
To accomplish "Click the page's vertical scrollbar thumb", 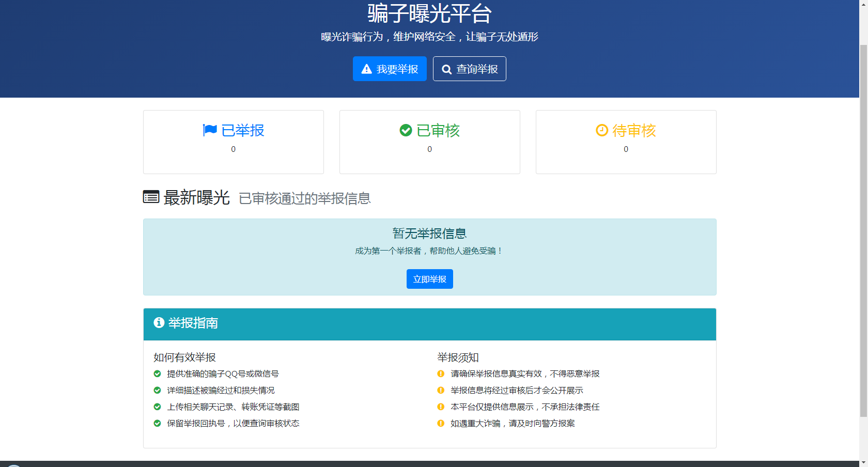I will pyautogui.click(x=863, y=227).
